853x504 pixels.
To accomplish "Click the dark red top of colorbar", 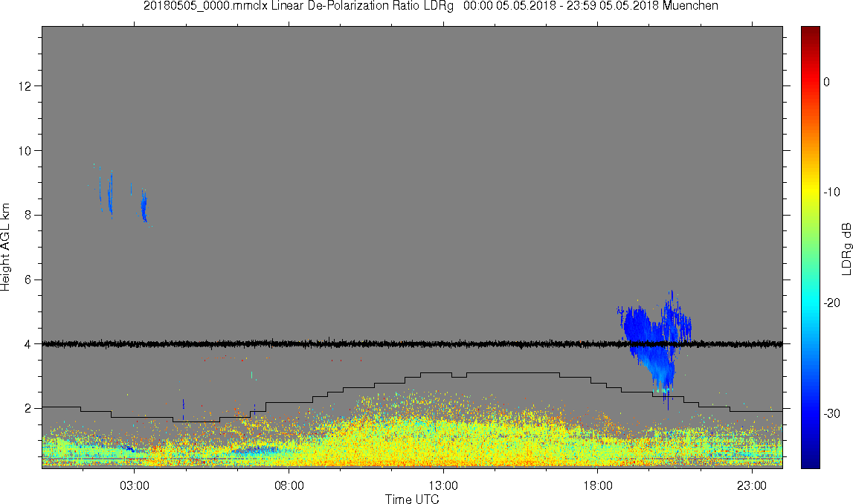I will 810,31.
